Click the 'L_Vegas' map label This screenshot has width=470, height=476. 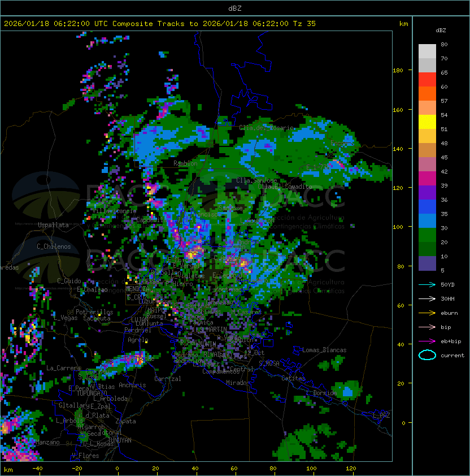pyautogui.click(x=66, y=318)
